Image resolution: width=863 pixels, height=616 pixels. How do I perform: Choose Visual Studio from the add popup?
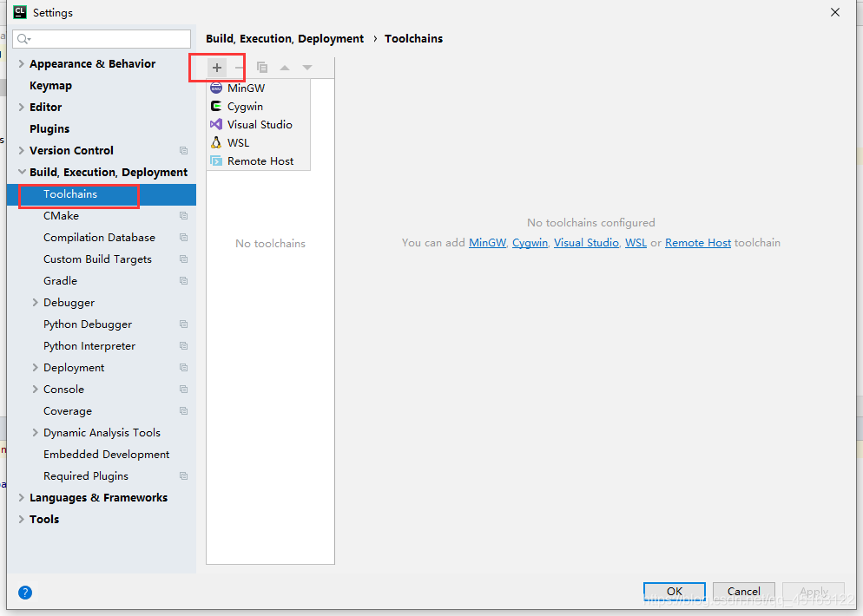[258, 124]
